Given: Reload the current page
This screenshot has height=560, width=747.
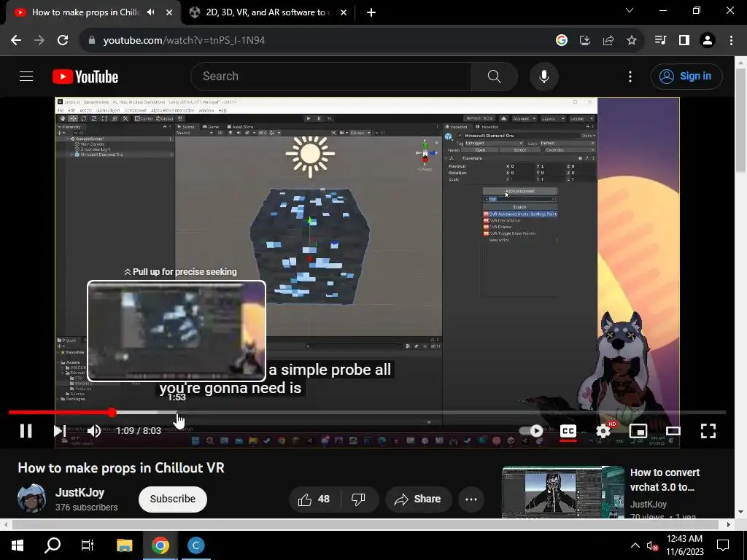Looking at the screenshot, I should (63, 40).
